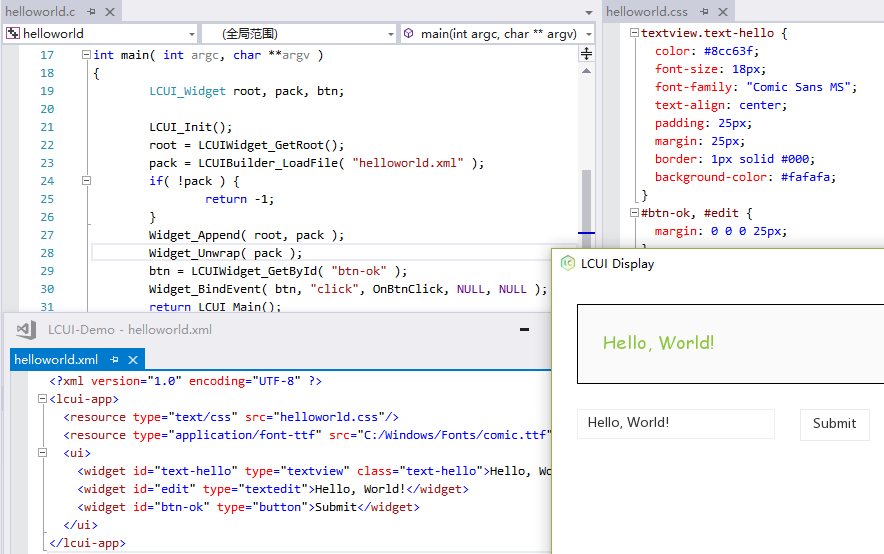Click the helloworld project icon in dropdown
Viewport: 884px width, 554px height.
click(x=13, y=34)
